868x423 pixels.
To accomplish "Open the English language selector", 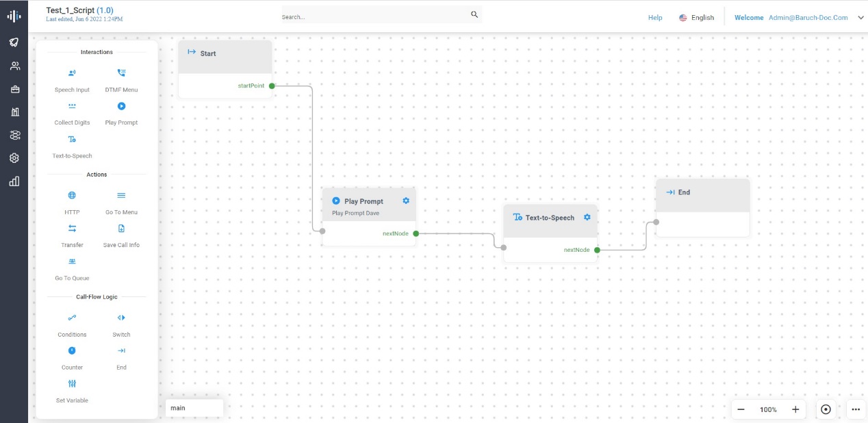I will [696, 18].
